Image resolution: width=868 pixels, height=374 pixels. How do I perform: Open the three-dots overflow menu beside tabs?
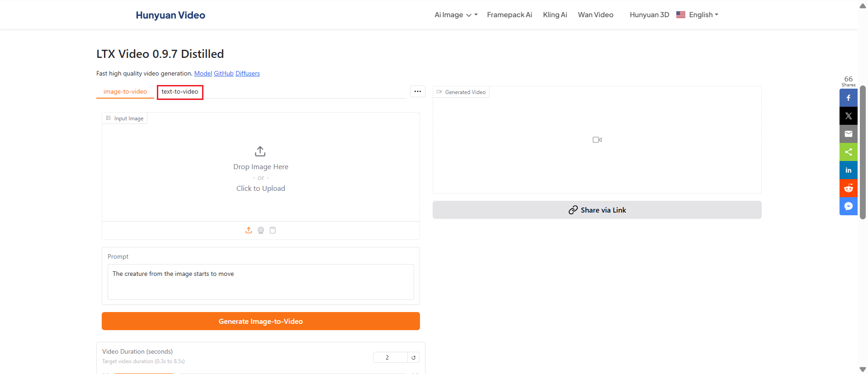pos(418,91)
